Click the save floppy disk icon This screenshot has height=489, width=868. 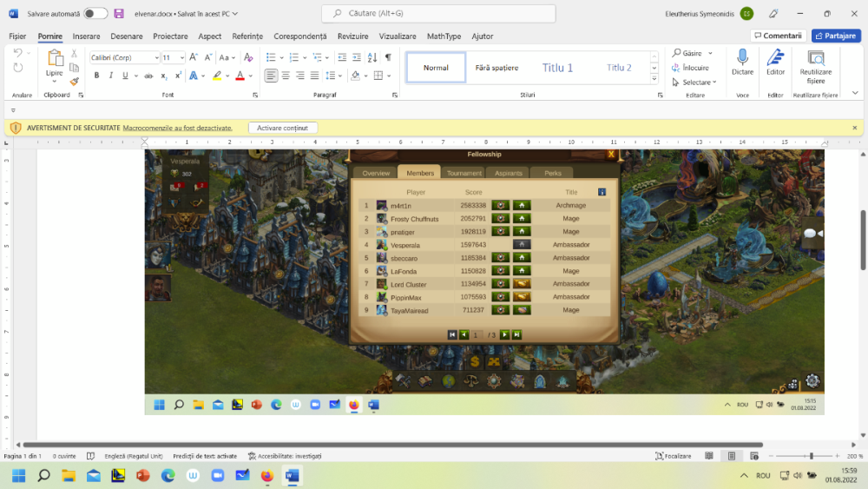[x=118, y=13]
